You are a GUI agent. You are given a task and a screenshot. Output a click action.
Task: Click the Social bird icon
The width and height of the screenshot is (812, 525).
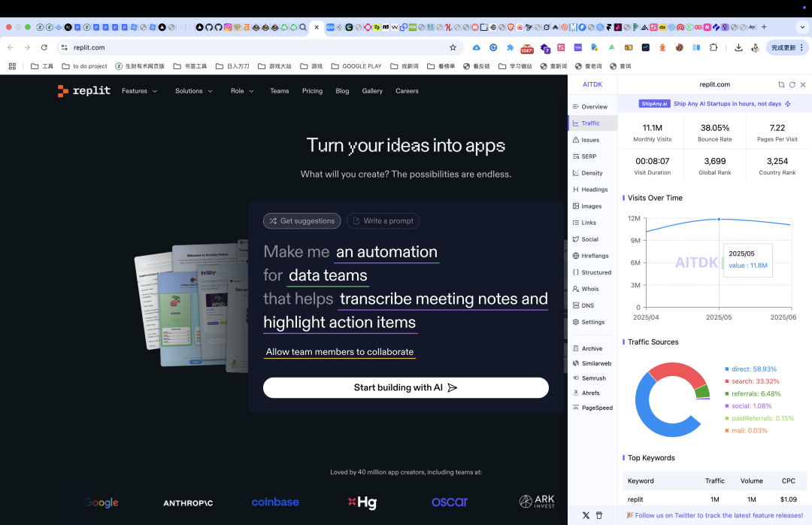pyautogui.click(x=576, y=239)
